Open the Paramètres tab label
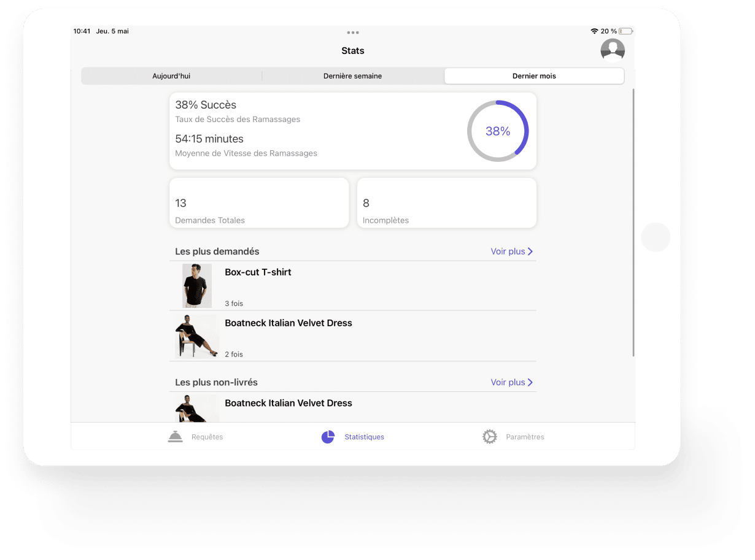The width and height of the screenshot is (755, 560). 525,437
